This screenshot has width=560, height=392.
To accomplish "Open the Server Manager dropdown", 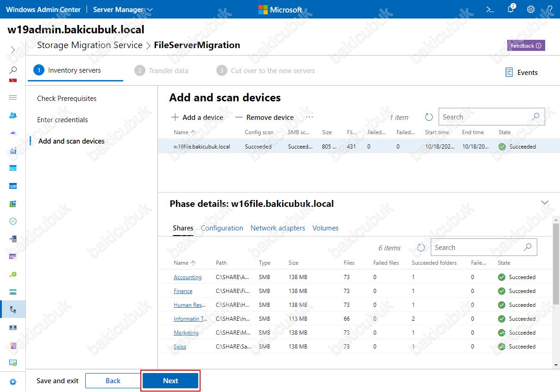I will [x=123, y=9].
